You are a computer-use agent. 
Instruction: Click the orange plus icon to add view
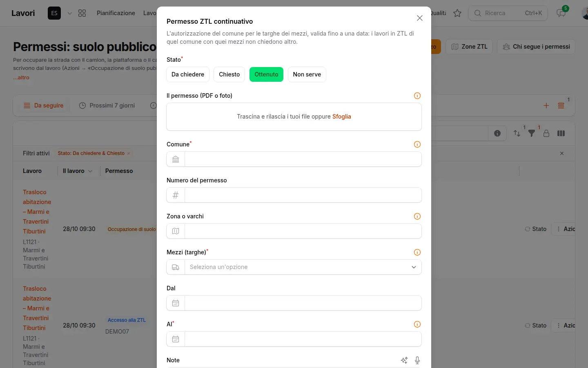coord(546,105)
